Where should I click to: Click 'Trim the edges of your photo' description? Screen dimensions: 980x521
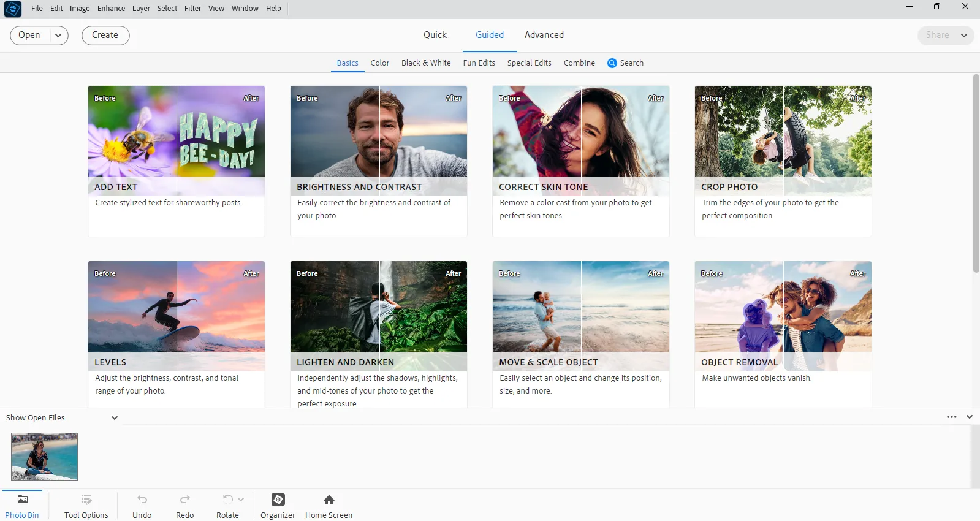pyautogui.click(x=770, y=209)
